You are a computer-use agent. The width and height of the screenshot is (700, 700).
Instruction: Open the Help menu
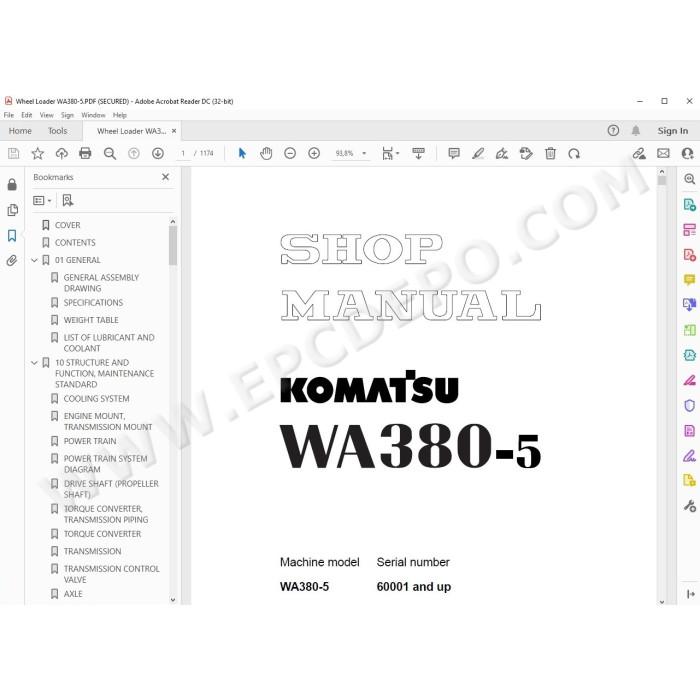click(x=120, y=115)
